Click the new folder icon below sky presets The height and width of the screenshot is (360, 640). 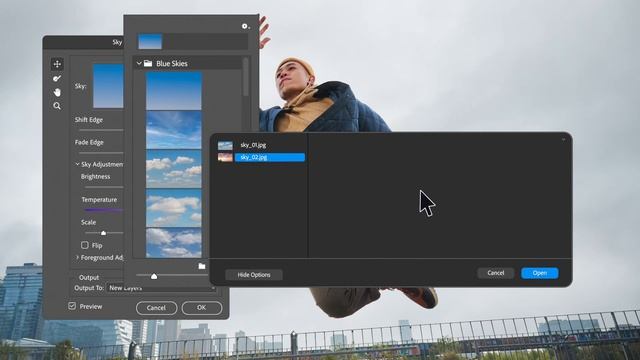point(202,266)
